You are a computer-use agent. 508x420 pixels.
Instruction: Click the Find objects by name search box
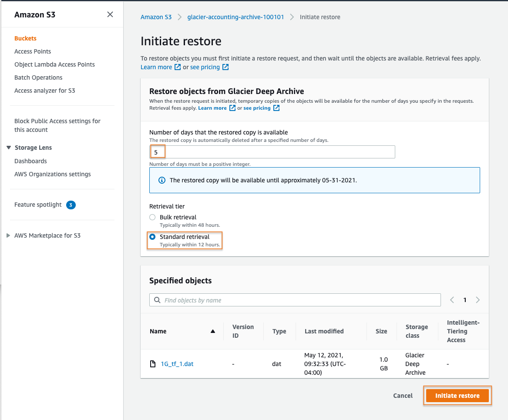click(x=295, y=300)
